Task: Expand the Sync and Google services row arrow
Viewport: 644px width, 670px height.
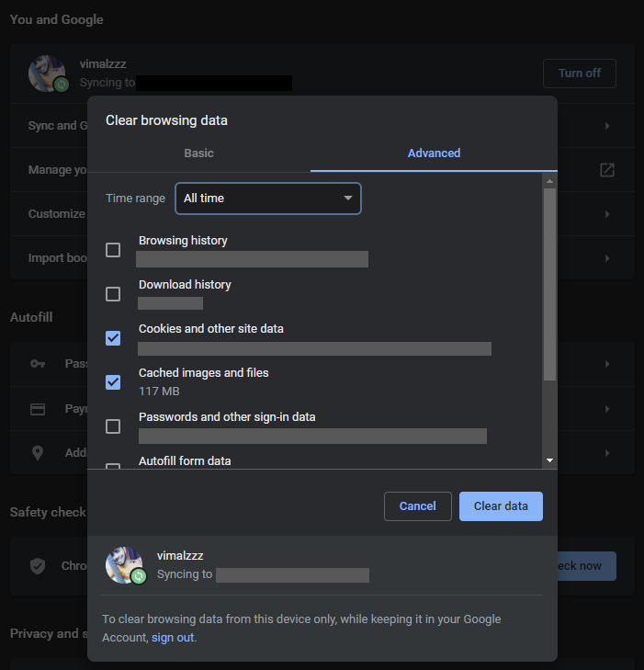Action: (607, 126)
